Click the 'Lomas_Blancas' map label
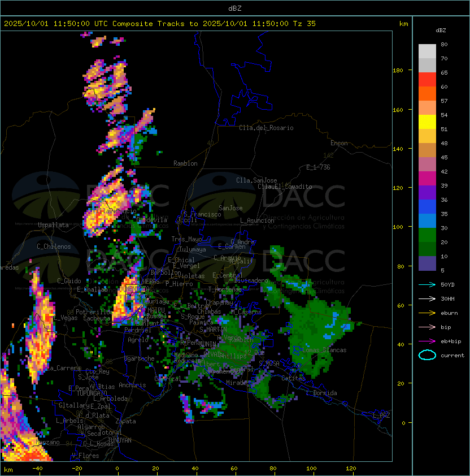Screen dimensions: 470x476 point(324,350)
